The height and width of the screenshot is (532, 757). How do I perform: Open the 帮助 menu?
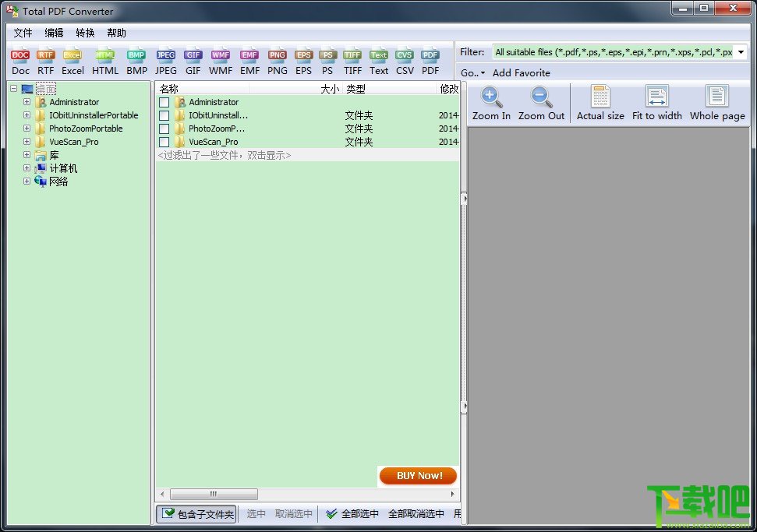coord(116,33)
